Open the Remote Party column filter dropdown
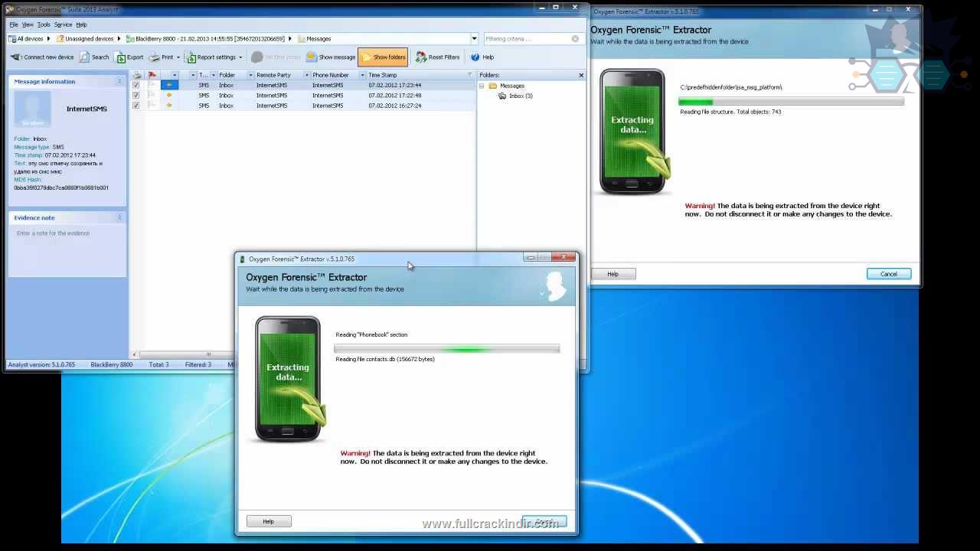This screenshot has height=551, width=980. click(x=306, y=75)
